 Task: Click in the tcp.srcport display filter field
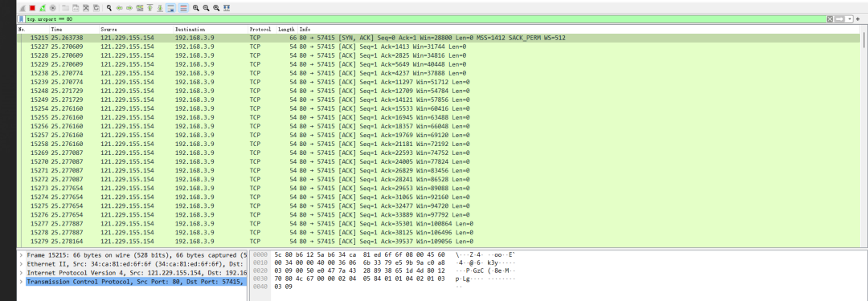(x=425, y=18)
